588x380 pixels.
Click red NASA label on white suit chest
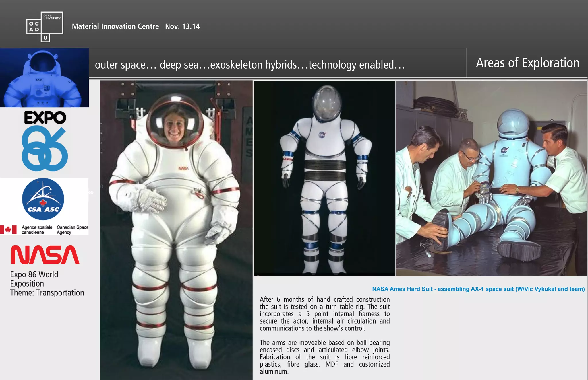click(183, 168)
